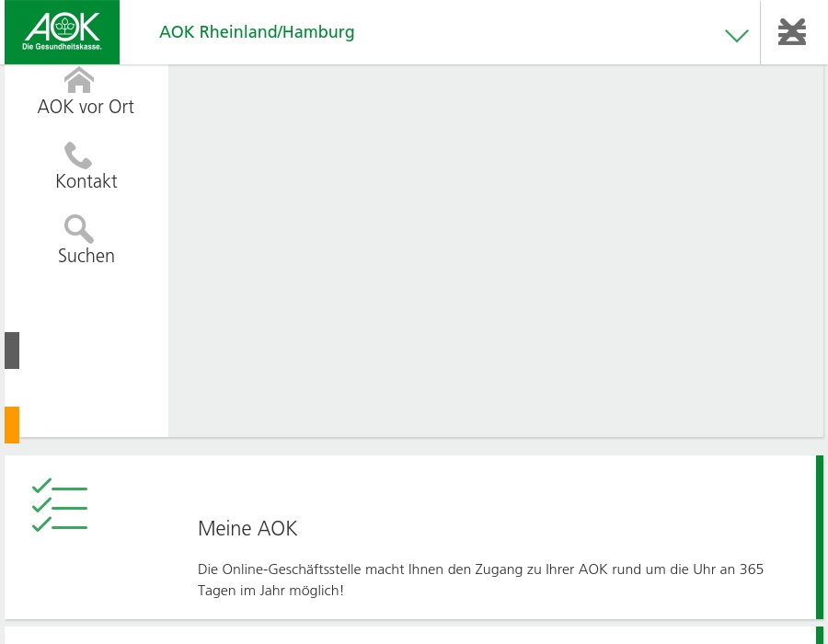
Task: Select the home icon above AOK vor Ort
Action: (79, 81)
